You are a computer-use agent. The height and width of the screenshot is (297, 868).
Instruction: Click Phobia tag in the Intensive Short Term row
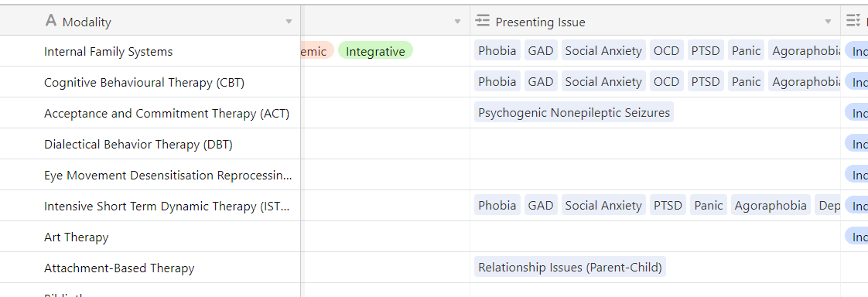click(497, 206)
